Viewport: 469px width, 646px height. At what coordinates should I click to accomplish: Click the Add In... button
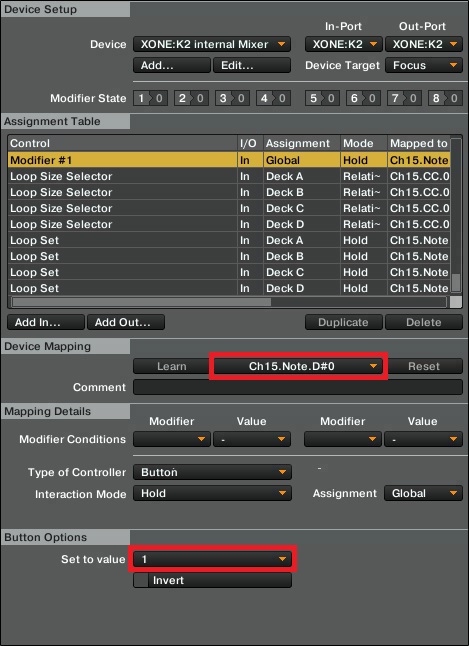coord(46,322)
